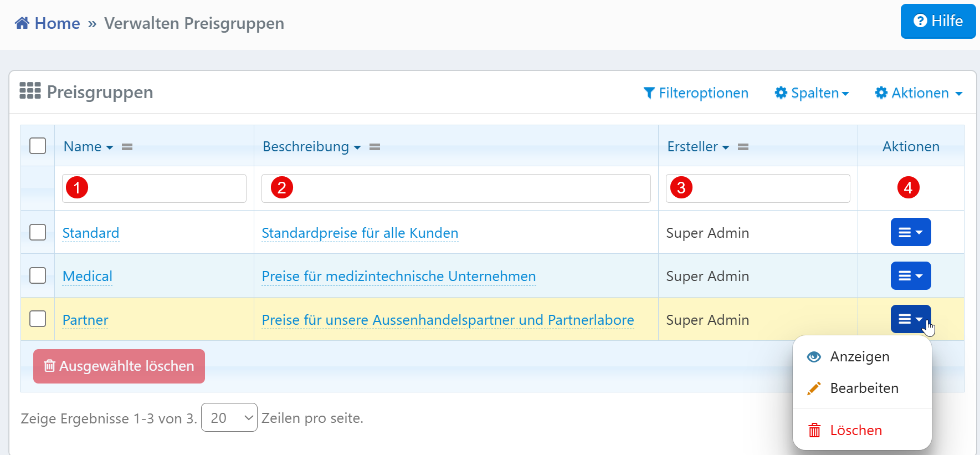Click the Preisgruppen grid icon
The width and height of the screenshot is (980, 455).
(x=30, y=91)
